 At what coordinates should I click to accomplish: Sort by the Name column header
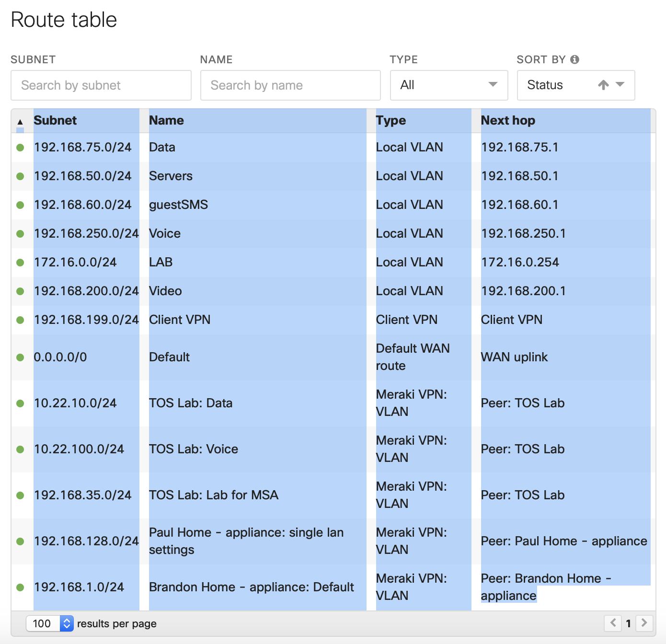[x=166, y=120]
